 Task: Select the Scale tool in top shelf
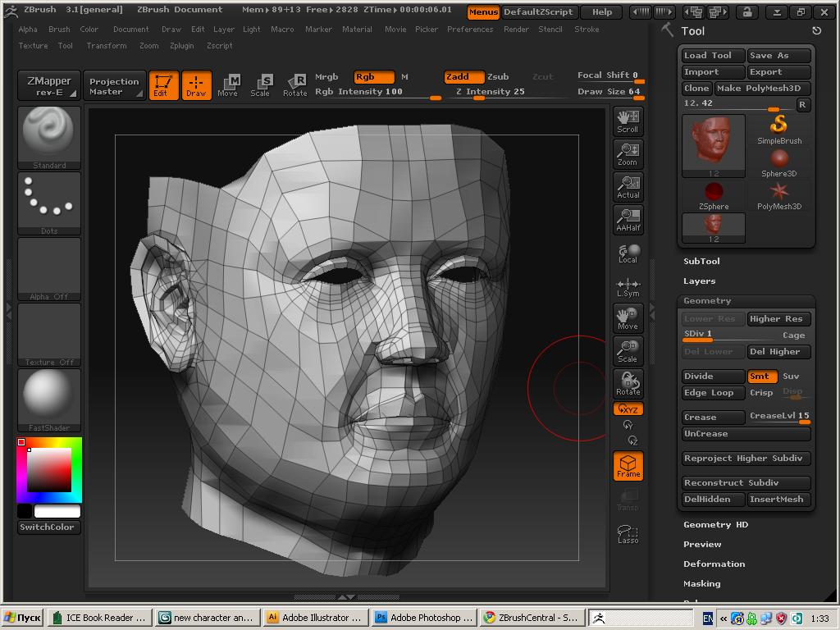260,85
